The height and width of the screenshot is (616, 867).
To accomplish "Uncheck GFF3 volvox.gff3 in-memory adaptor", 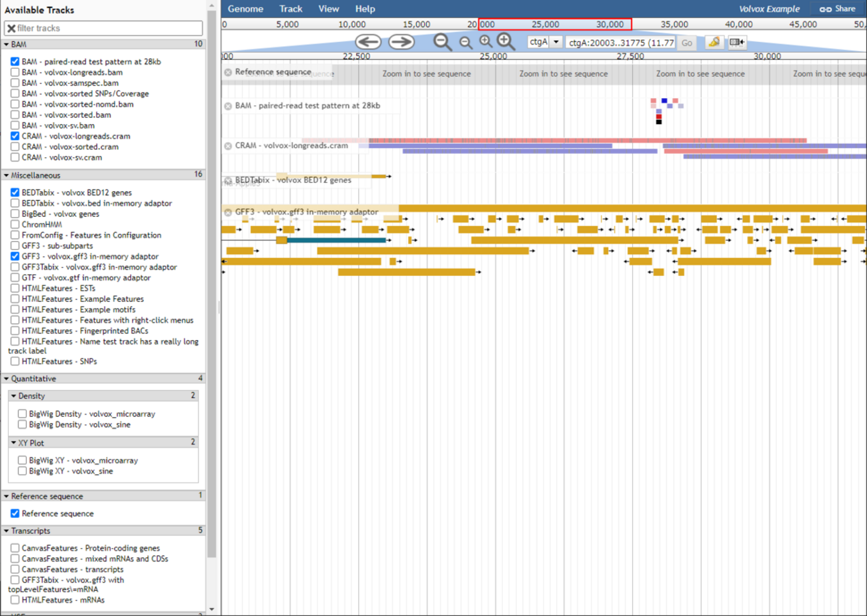I will pos(15,256).
